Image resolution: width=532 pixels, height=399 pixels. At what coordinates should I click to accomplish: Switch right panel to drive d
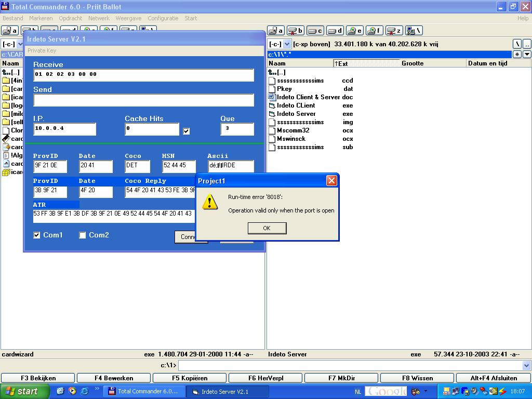pyautogui.click(x=335, y=31)
